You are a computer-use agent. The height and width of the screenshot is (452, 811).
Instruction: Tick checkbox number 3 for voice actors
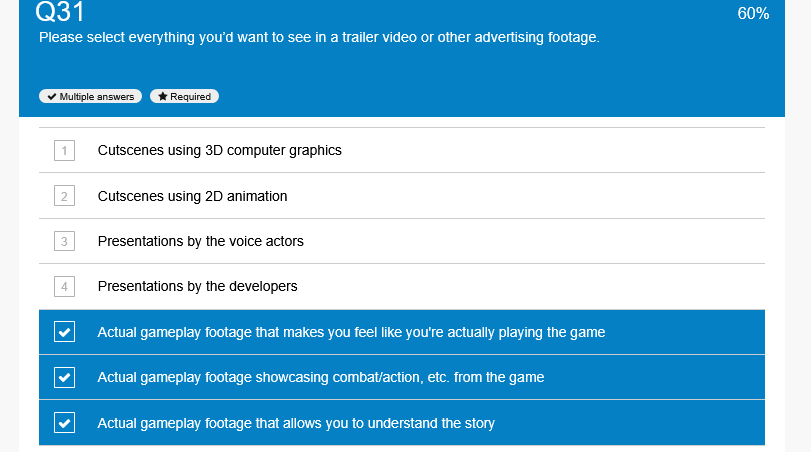[x=64, y=241]
